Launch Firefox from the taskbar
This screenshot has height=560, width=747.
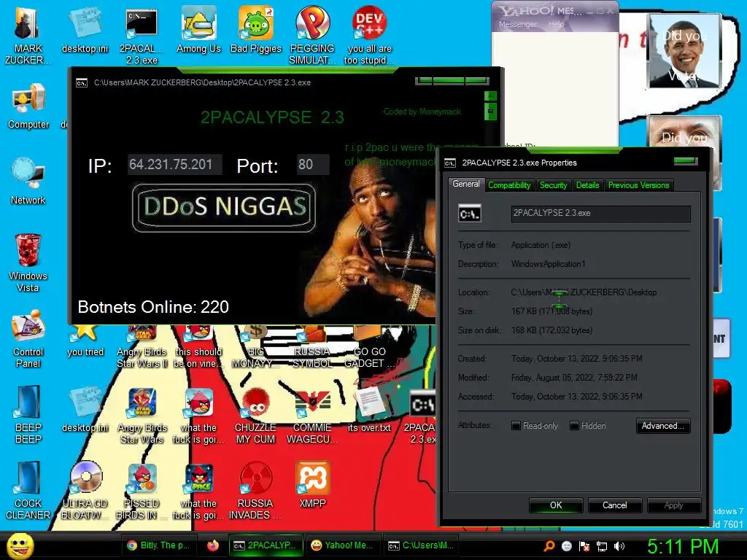213,545
